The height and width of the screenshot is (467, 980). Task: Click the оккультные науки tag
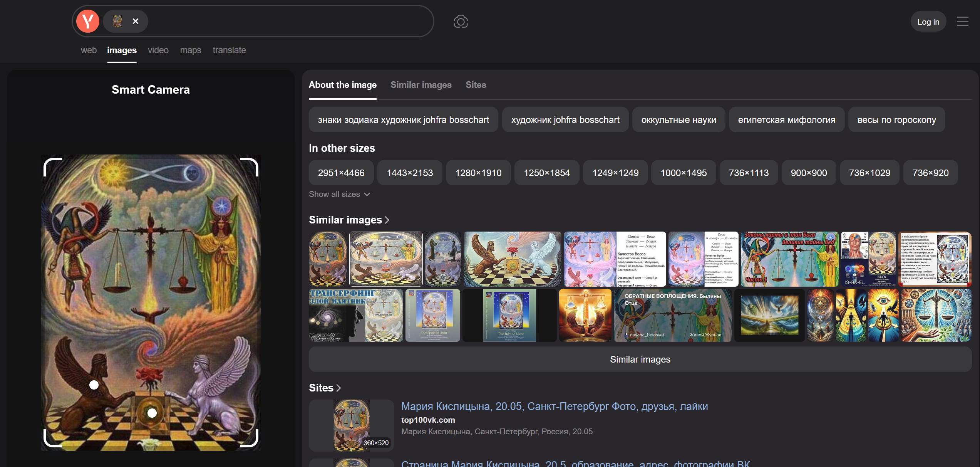[x=678, y=120]
